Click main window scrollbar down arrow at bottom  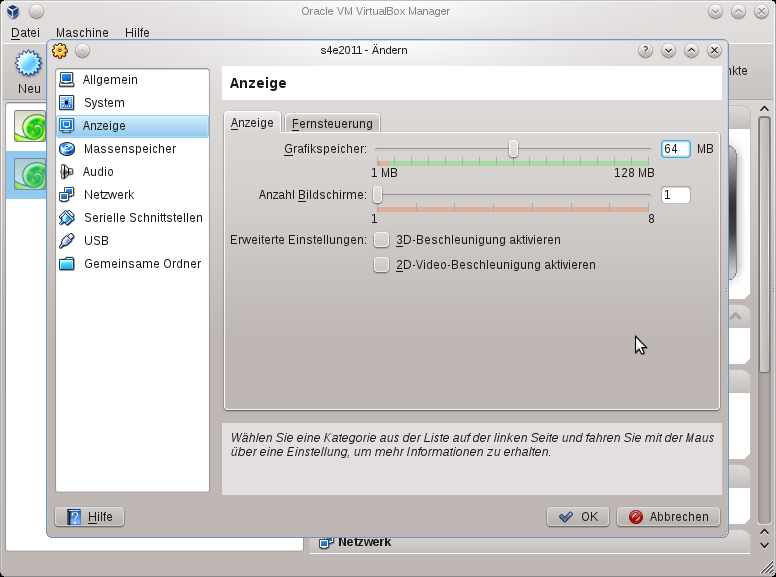765,545
